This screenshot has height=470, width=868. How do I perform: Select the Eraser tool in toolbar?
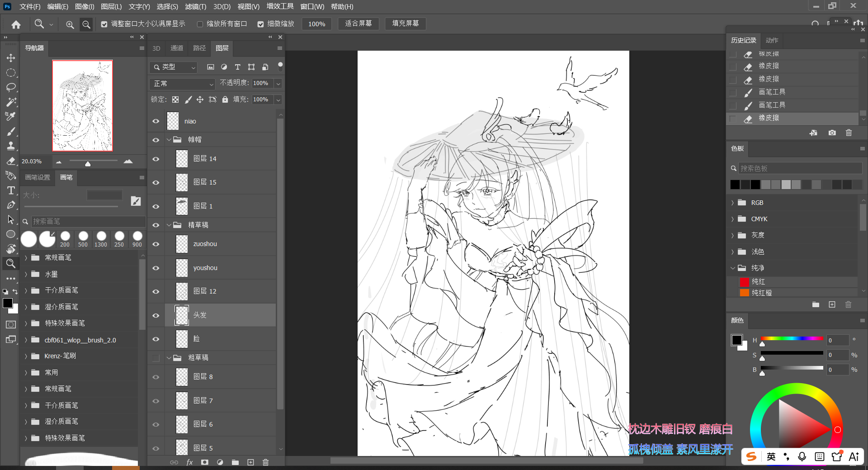(x=11, y=161)
